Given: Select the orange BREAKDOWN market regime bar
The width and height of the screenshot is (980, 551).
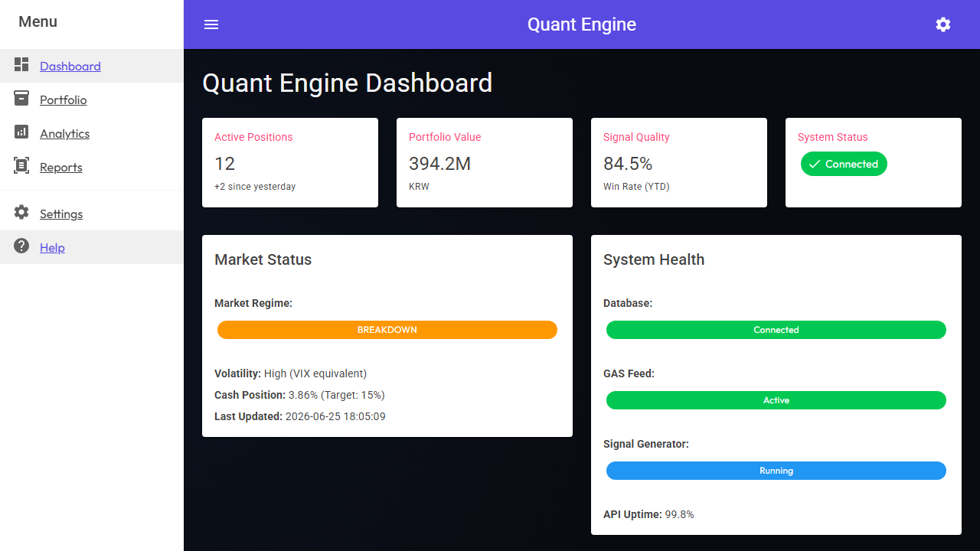Looking at the screenshot, I should (x=387, y=330).
